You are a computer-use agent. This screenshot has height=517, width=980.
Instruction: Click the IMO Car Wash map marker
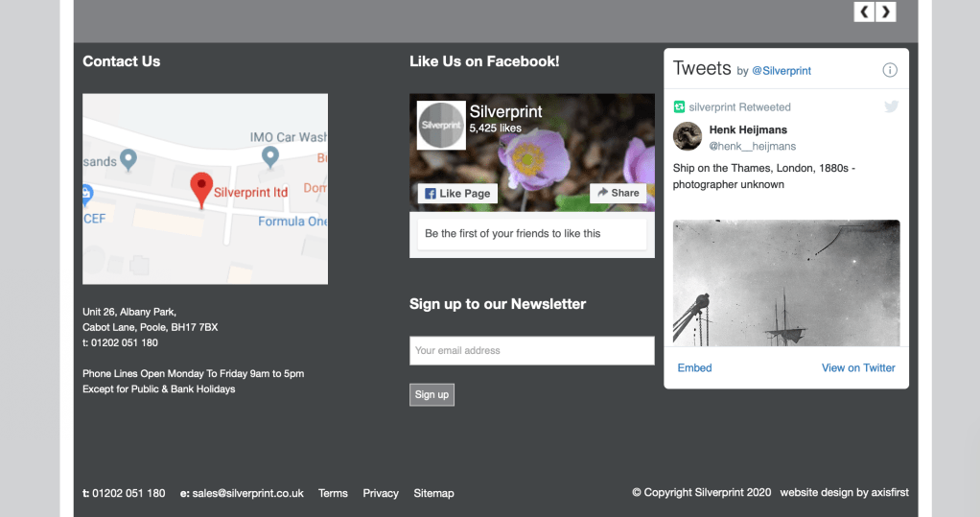tap(270, 154)
